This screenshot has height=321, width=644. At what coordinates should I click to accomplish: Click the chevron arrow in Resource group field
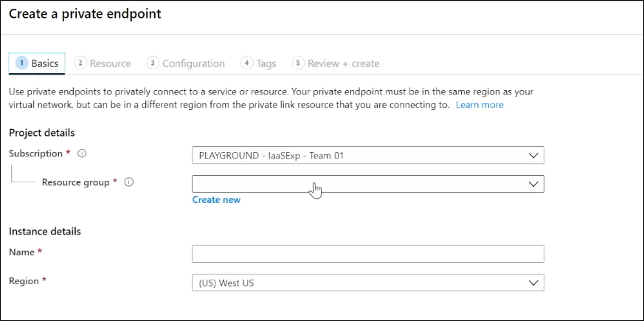click(534, 184)
